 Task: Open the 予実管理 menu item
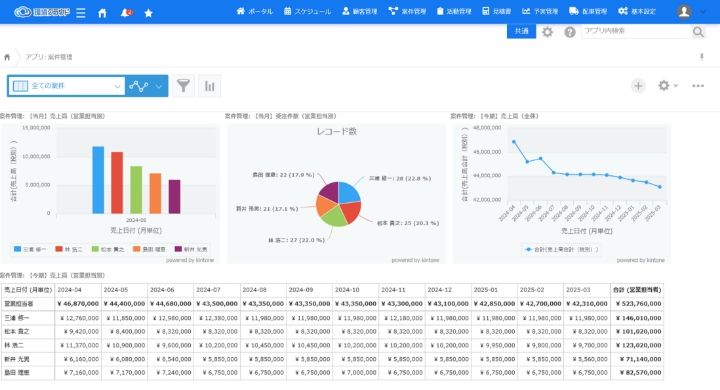coord(540,11)
